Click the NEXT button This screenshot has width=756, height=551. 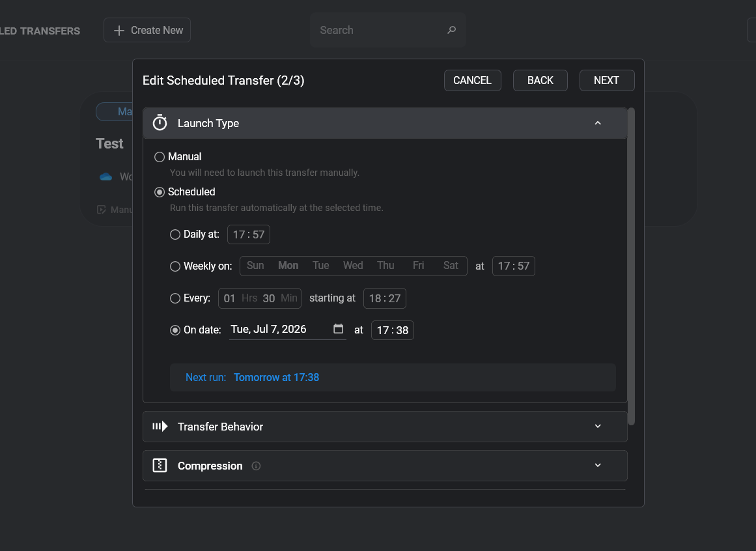click(x=606, y=81)
